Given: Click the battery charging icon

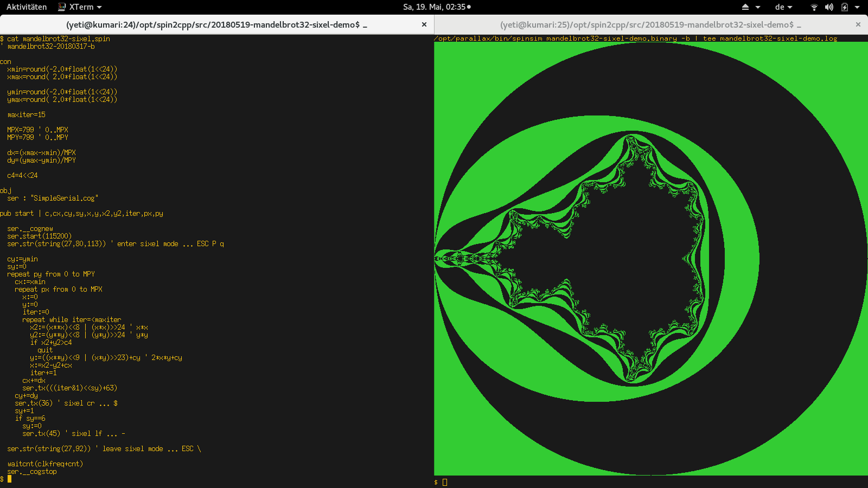Looking at the screenshot, I should [845, 7].
